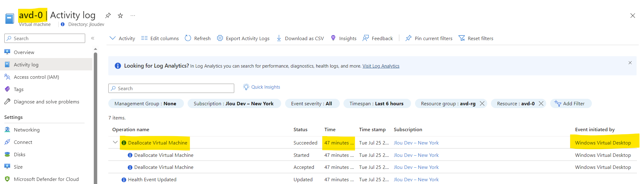Refresh the activity log
The height and width of the screenshot is (184, 644).
[x=197, y=38]
